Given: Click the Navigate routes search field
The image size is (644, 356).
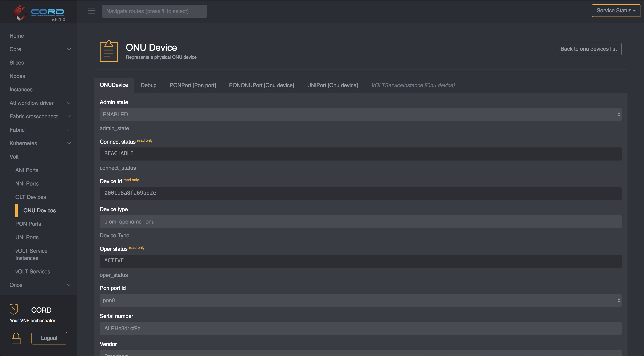Looking at the screenshot, I should [x=154, y=11].
